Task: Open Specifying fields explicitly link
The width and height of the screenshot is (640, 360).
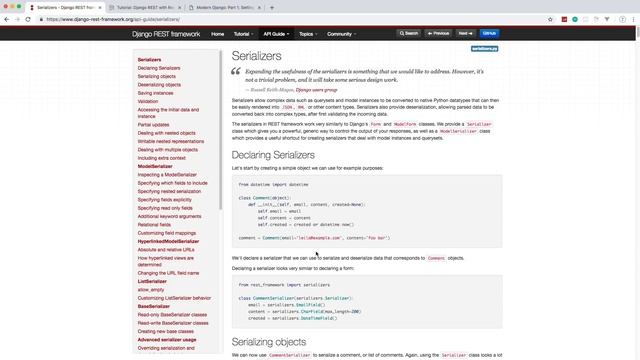Action: [x=164, y=200]
